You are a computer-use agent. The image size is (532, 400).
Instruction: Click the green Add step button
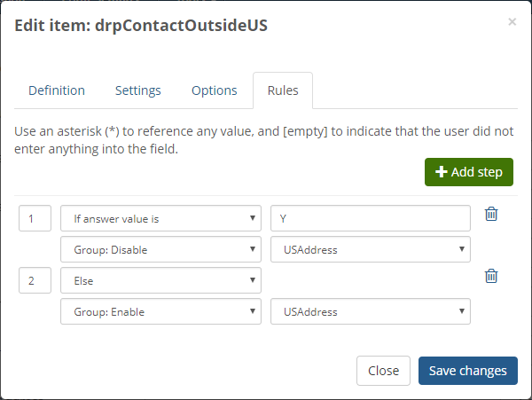(x=469, y=172)
